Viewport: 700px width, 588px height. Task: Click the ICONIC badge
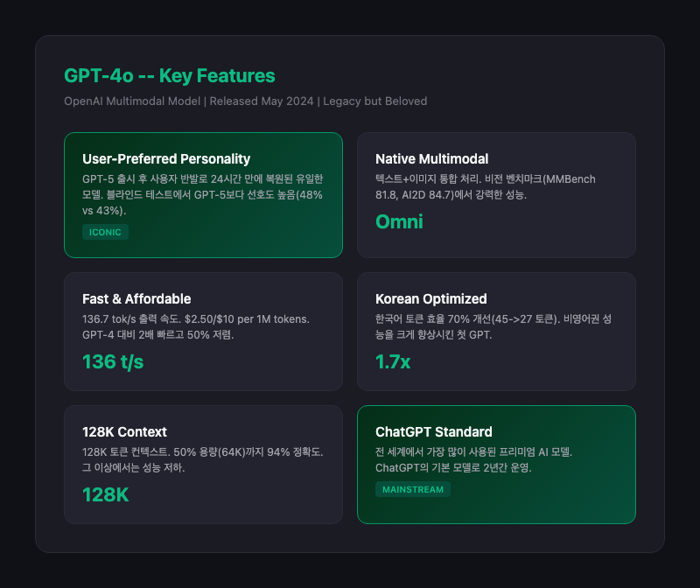(105, 232)
